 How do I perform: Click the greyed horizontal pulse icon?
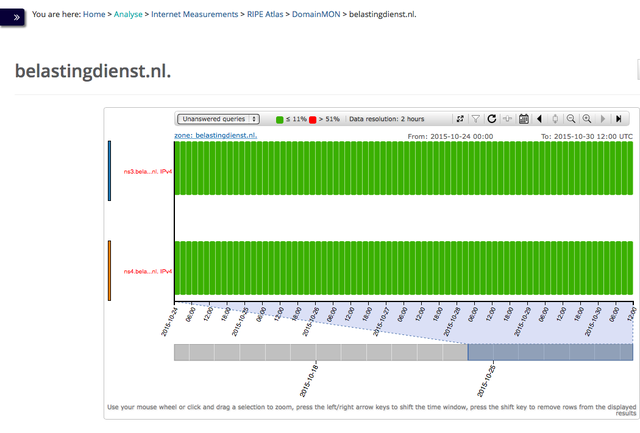[507, 119]
